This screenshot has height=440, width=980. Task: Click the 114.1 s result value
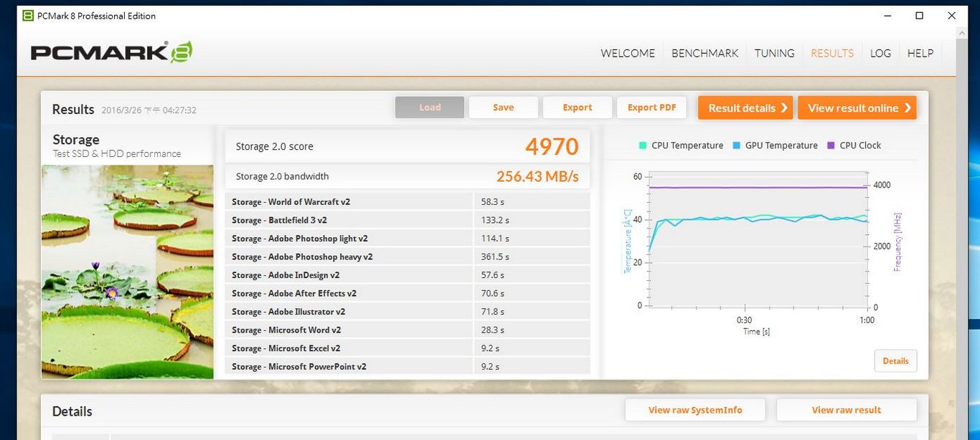click(x=495, y=239)
